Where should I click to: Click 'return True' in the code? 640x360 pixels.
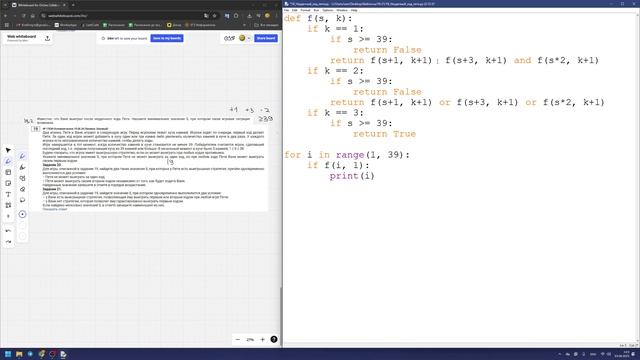[384, 134]
